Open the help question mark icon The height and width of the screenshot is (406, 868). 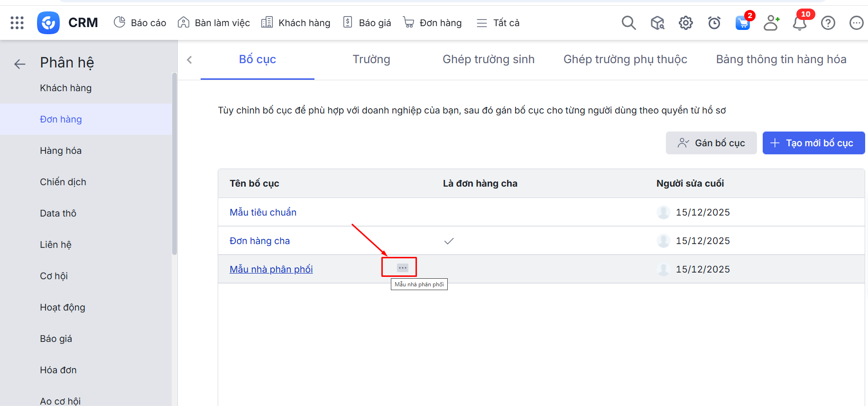828,23
